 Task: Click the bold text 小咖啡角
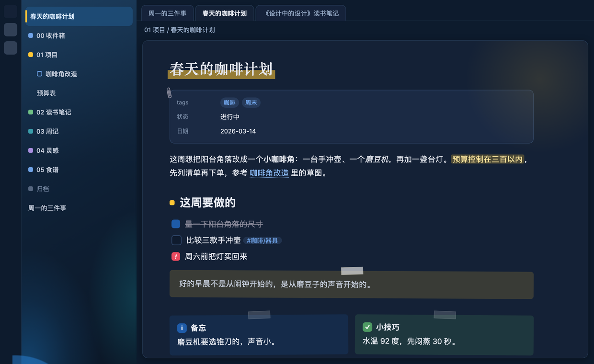[279, 159]
